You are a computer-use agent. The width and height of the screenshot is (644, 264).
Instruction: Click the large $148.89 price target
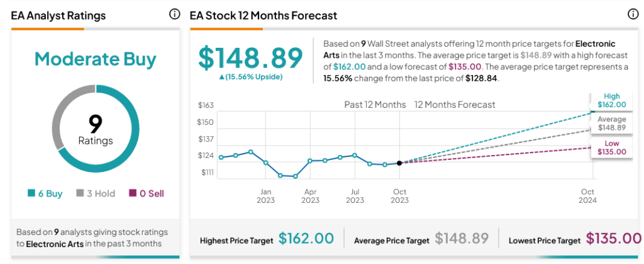tap(251, 58)
